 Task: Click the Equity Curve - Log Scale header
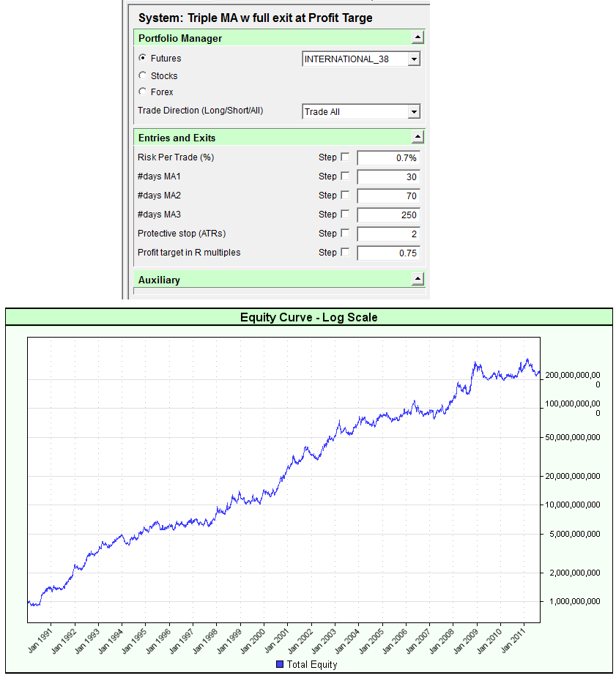point(308,318)
